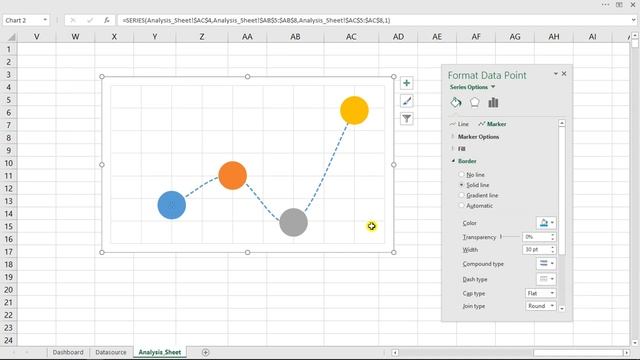Viewport: 640px width, 360px height.
Task: Click the Select All corner triangle
Action: [11, 37]
